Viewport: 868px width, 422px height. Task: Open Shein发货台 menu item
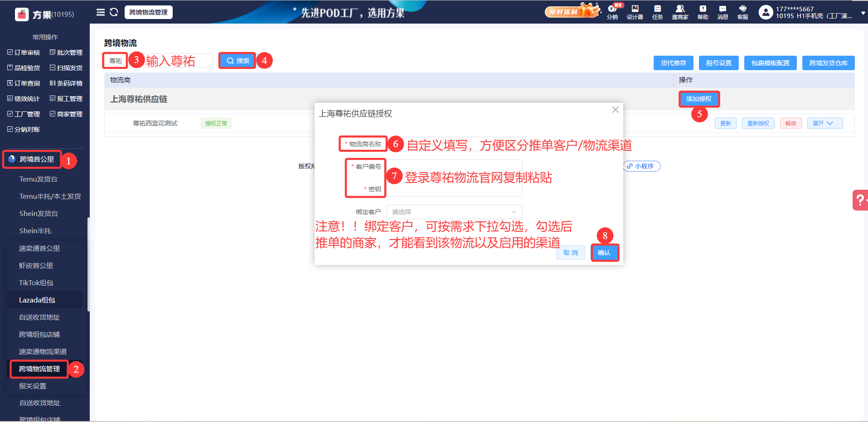(x=39, y=214)
